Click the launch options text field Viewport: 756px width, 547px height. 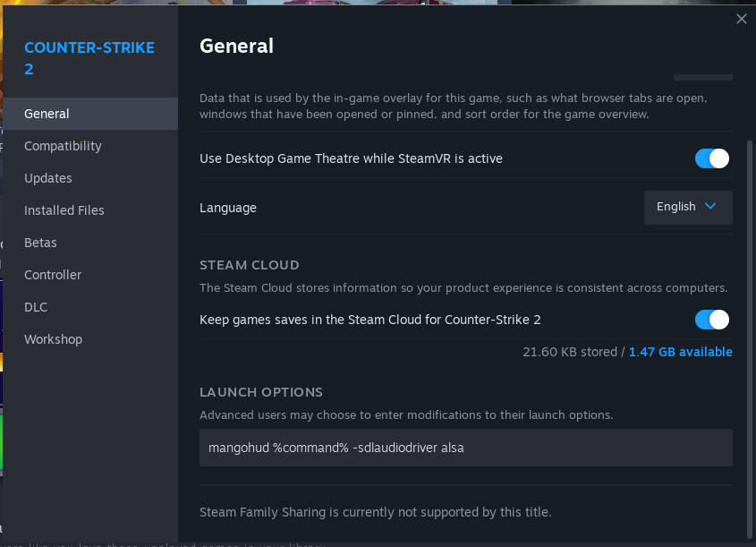tap(466, 448)
